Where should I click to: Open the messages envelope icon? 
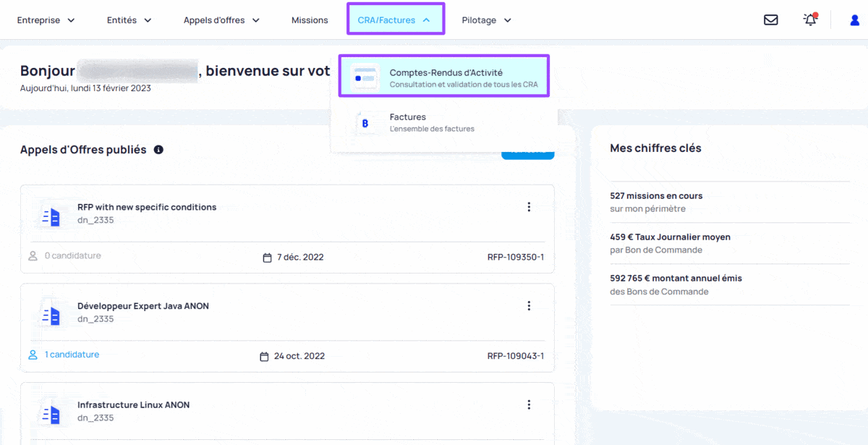pyautogui.click(x=770, y=20)
